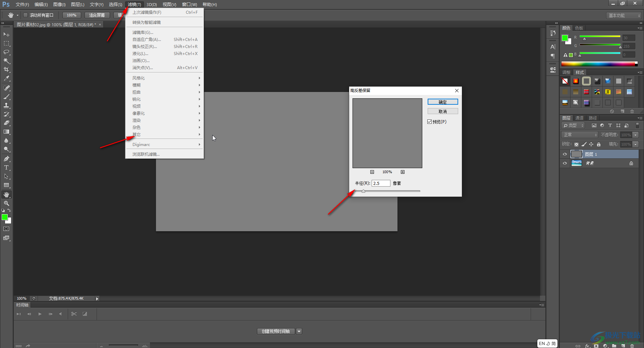Select the Rectangular Marquee tool
The image size is (644, 348).
click(x=6, y=43)
